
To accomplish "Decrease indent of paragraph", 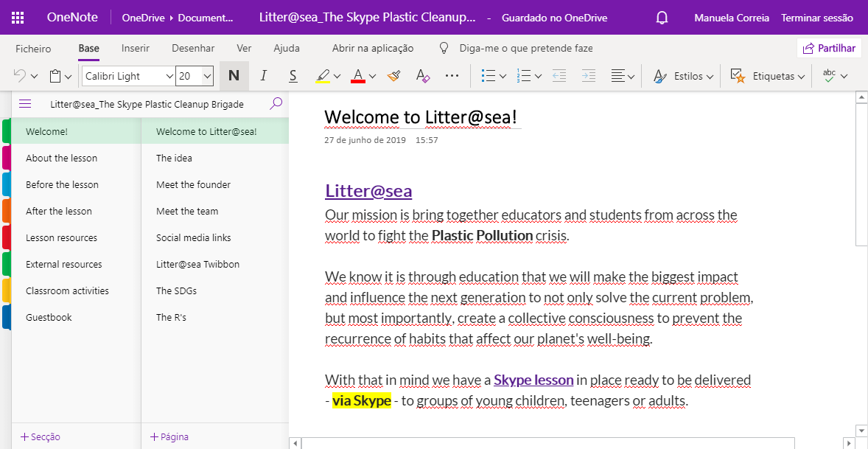I will (559, 76).
